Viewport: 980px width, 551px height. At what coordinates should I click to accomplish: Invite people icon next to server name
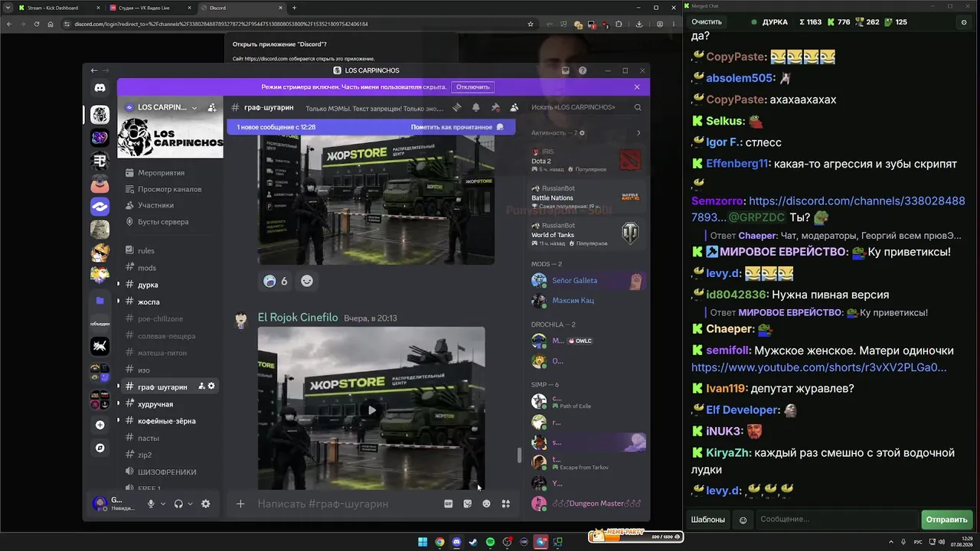point(212,108)
